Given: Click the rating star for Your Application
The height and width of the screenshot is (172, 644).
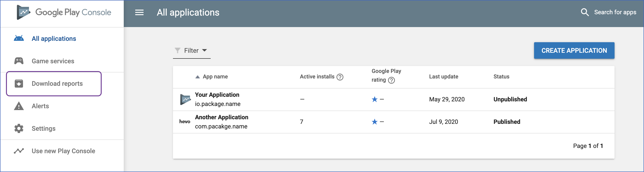Looking at the screenshot, I should [x=374, y=100].
